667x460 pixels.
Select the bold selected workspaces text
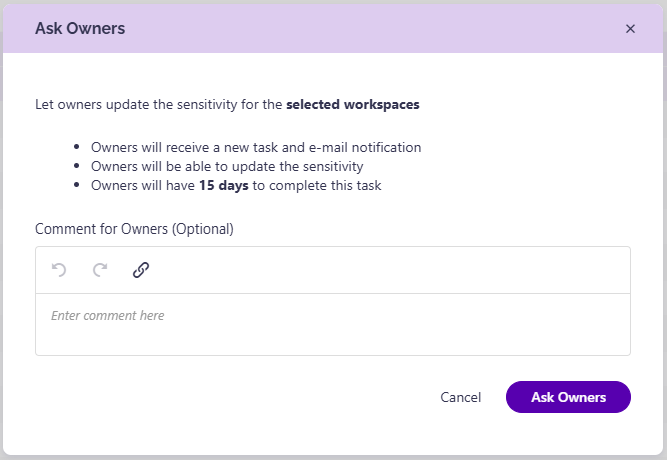353,104
